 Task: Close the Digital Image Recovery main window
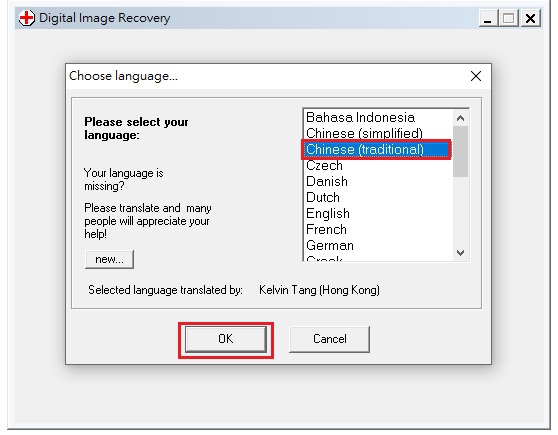click(530, 18)
